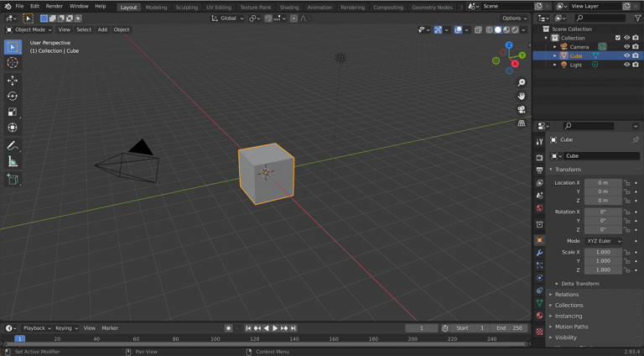Toggle Light visibility eye icon

626,65
